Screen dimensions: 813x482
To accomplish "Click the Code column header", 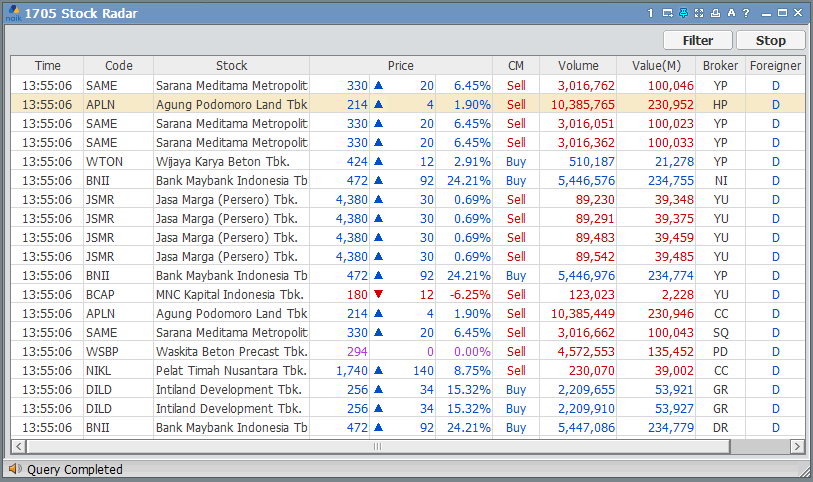I will [x=118, y=66].
